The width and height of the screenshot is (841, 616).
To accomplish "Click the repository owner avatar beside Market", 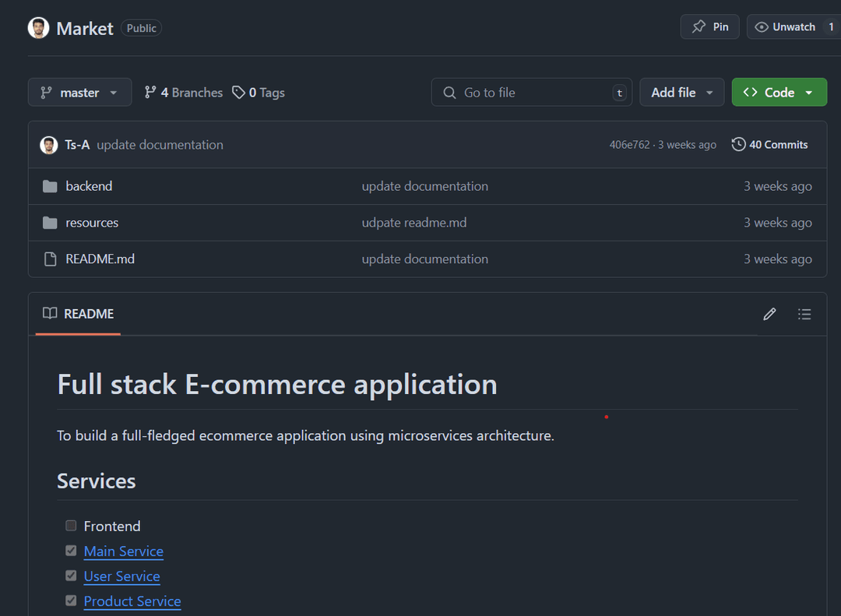I will [38, 28].
